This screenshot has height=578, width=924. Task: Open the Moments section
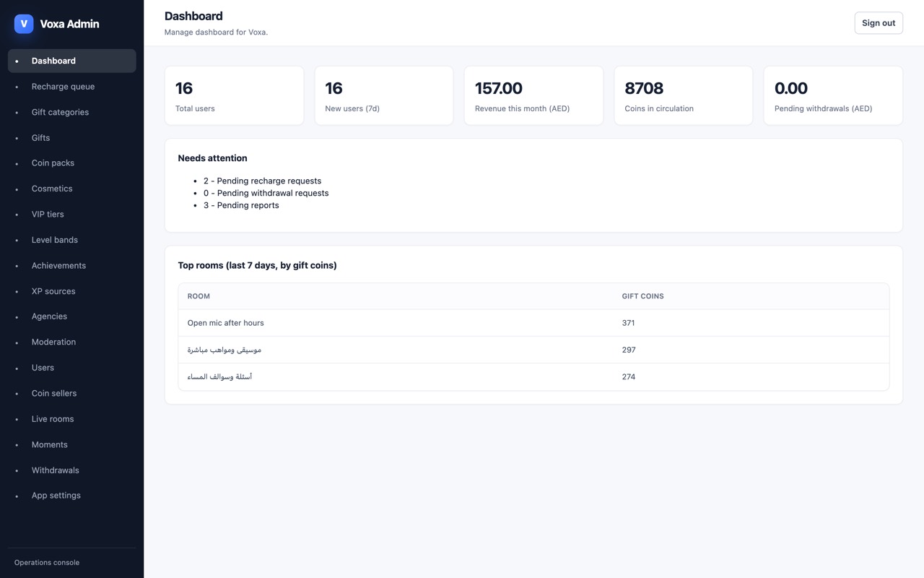(x=71, y=445)
